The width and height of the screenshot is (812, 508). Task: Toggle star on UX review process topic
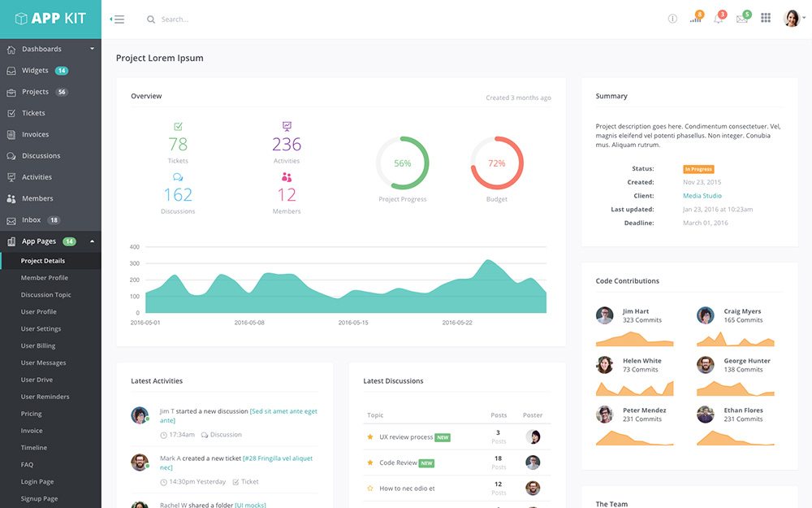(x=370, y=437)
